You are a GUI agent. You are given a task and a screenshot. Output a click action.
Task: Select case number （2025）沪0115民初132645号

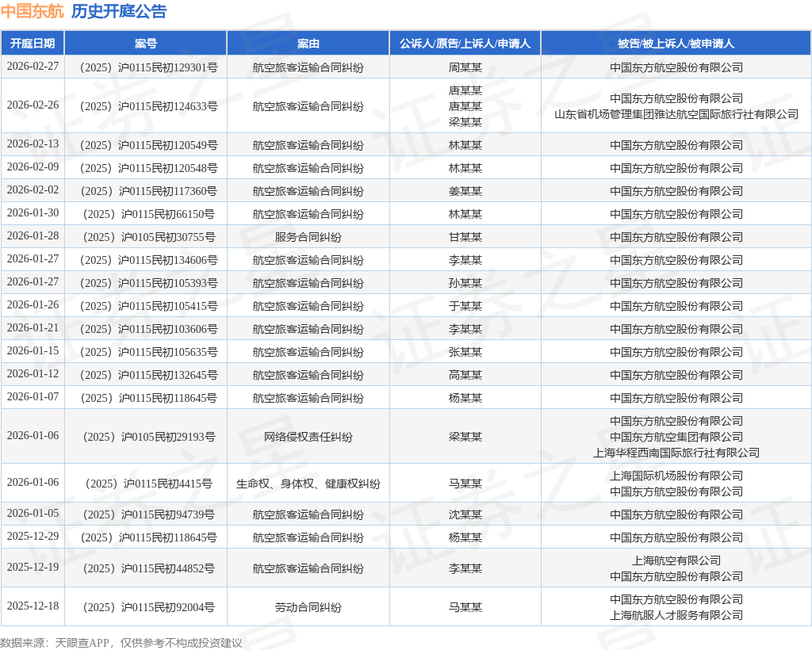(x=146, y=375)
